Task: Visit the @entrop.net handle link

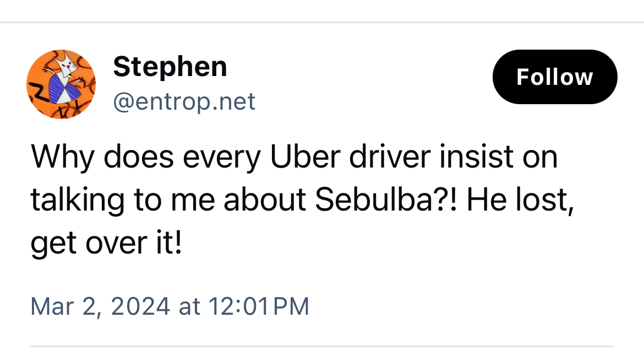Action: (184, 101)
